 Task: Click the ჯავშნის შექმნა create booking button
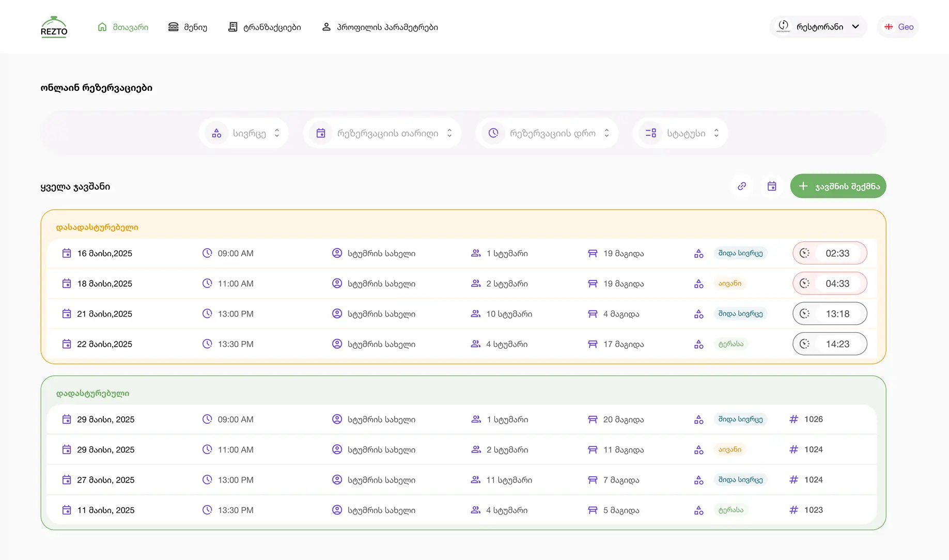[838, 186]
